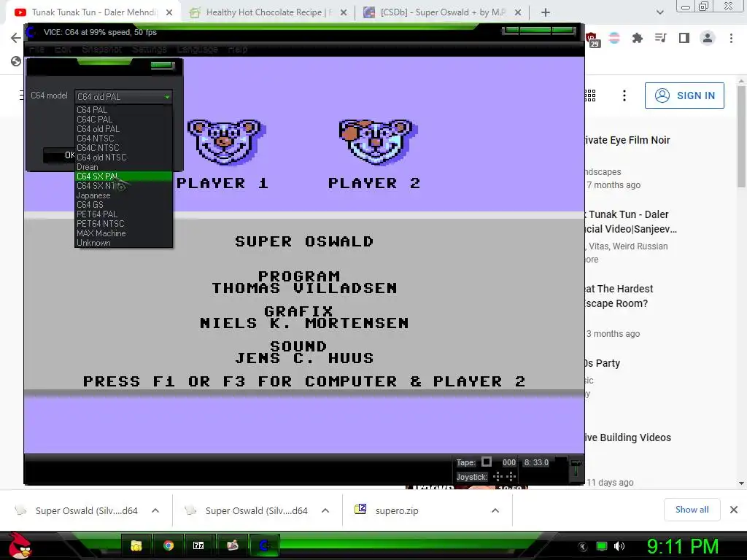Open Chrome tab search chevron

tap(659, 12)
